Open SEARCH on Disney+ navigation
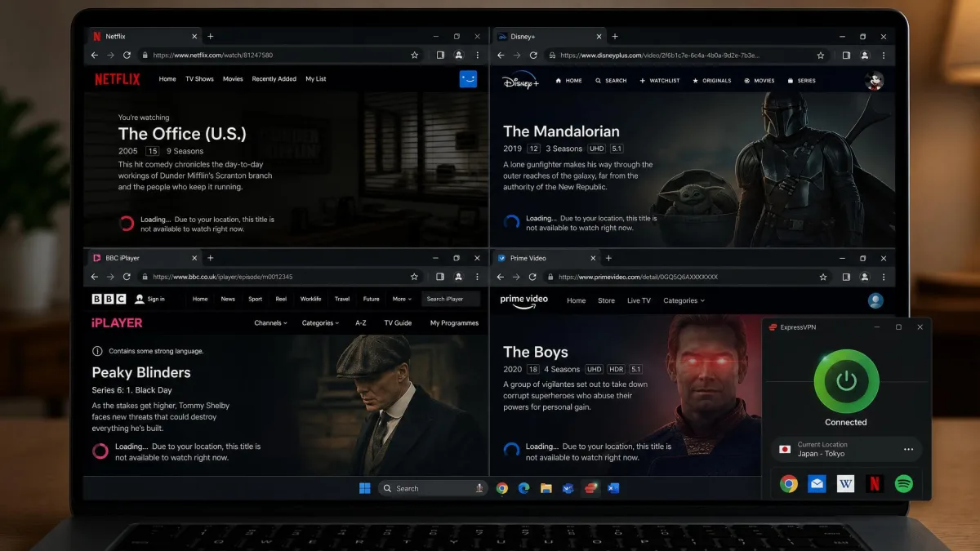 (x=611, y=81)
